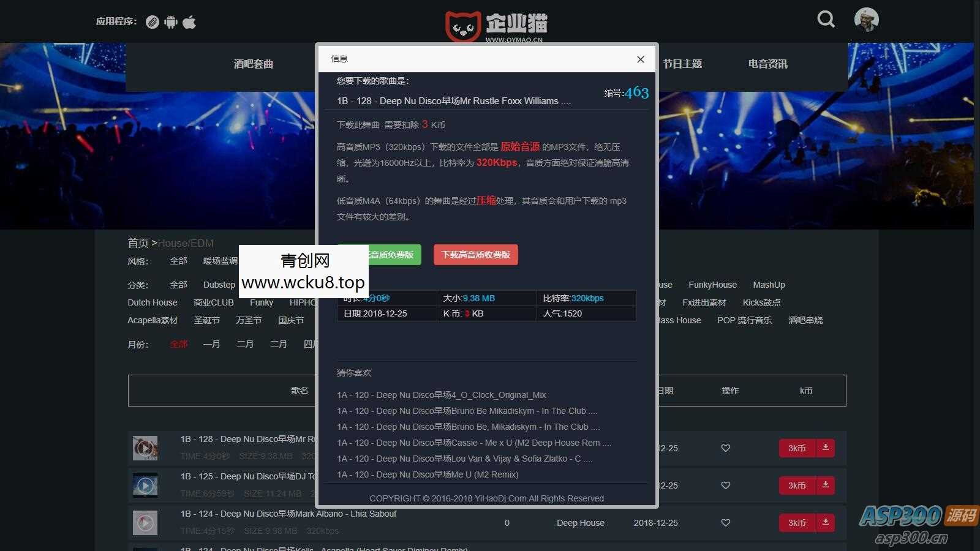Open the search panel
This screenshot has width=980, height=551.
(x=826, y=19)
